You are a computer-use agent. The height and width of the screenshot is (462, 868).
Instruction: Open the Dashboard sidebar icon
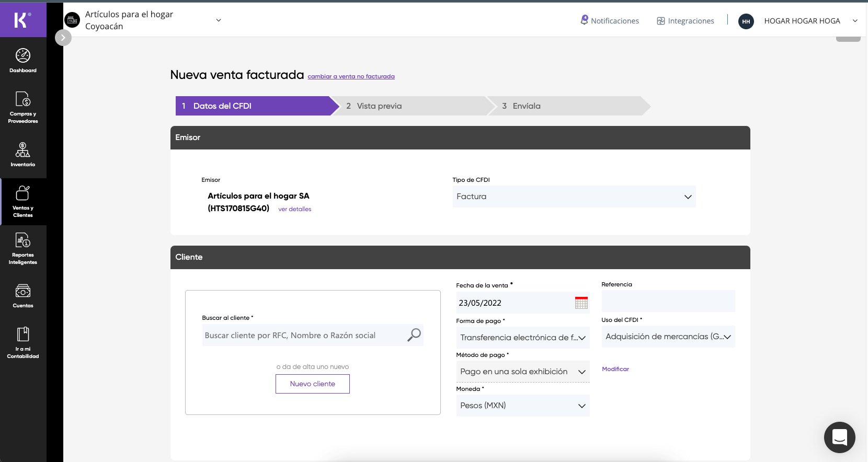[23, 60]
